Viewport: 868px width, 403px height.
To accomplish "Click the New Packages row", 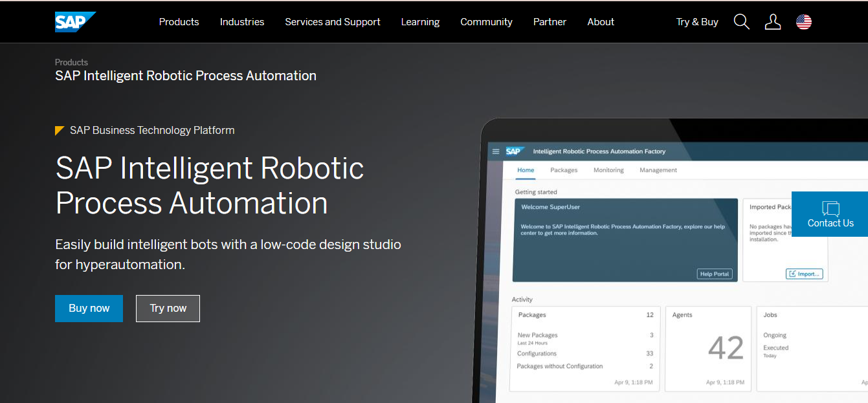I will [x=585, y=338].
